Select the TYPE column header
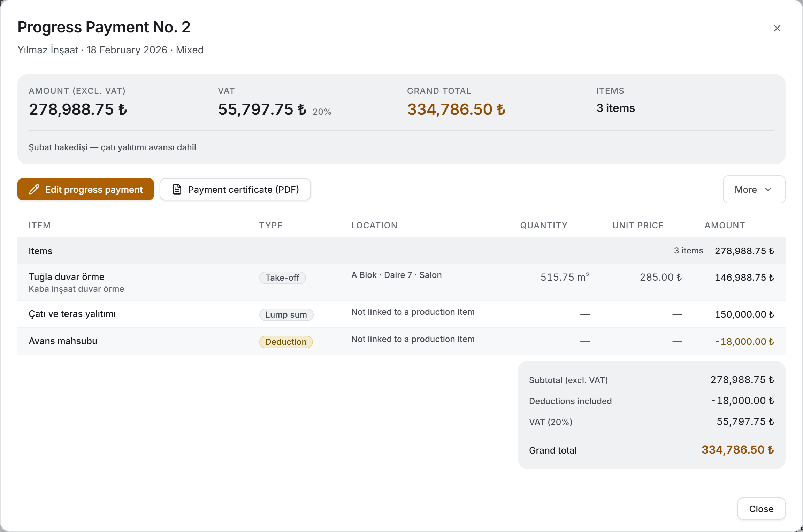 click(x=271, y=226)
